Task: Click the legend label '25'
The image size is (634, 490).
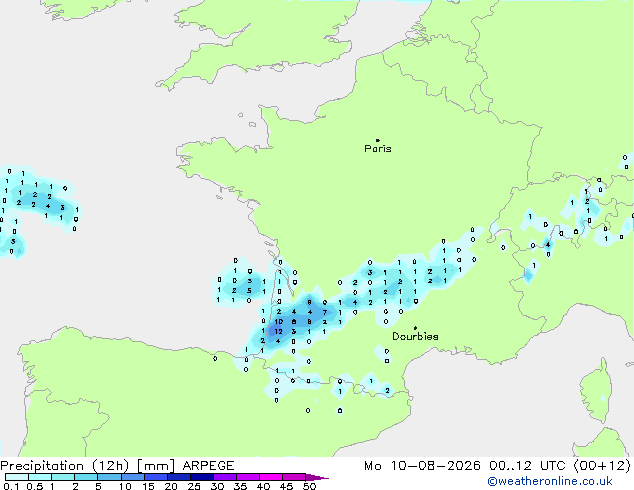Action: point(194,486)
